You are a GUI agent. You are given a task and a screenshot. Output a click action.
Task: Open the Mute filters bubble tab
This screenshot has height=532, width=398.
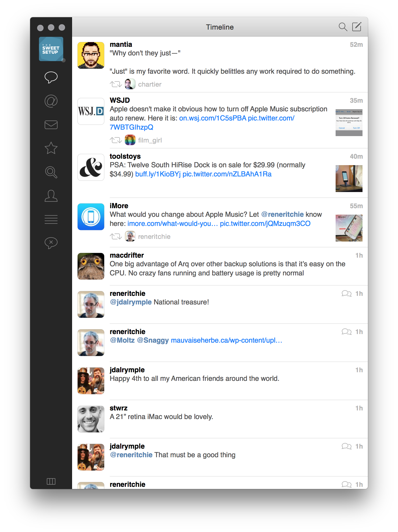coord(51,243)
